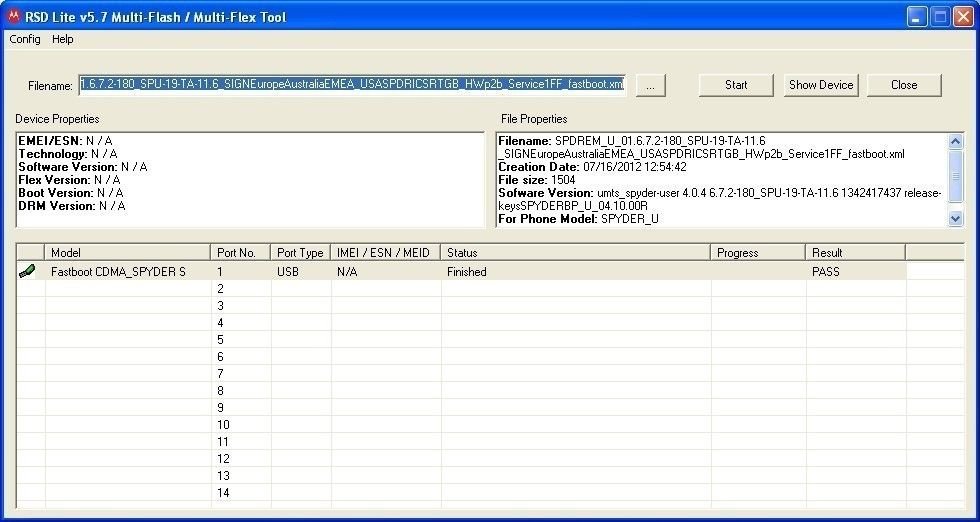Image resolution: width=980 pixels, height=522 pixels.
Task: Open the Help menu
Action: coord(62,39)
